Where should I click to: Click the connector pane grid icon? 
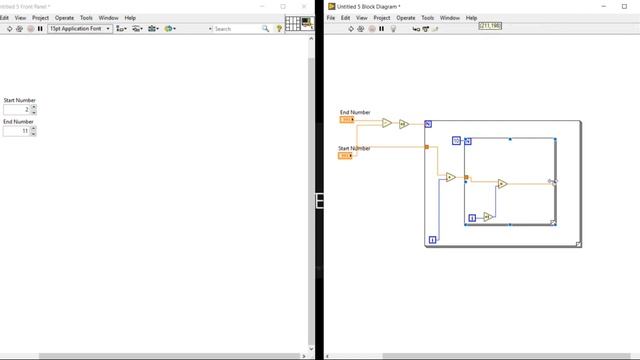(x=293, y=23)
